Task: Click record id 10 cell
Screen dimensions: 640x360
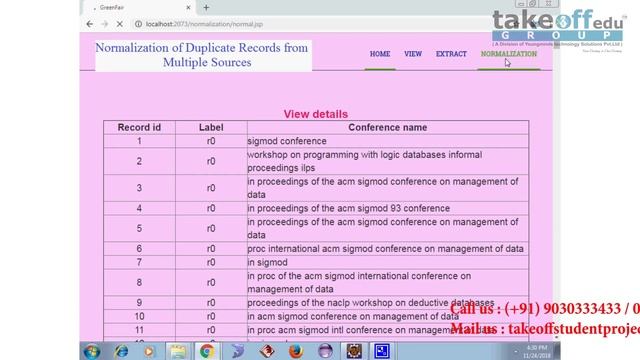Action: pos(139,316)
